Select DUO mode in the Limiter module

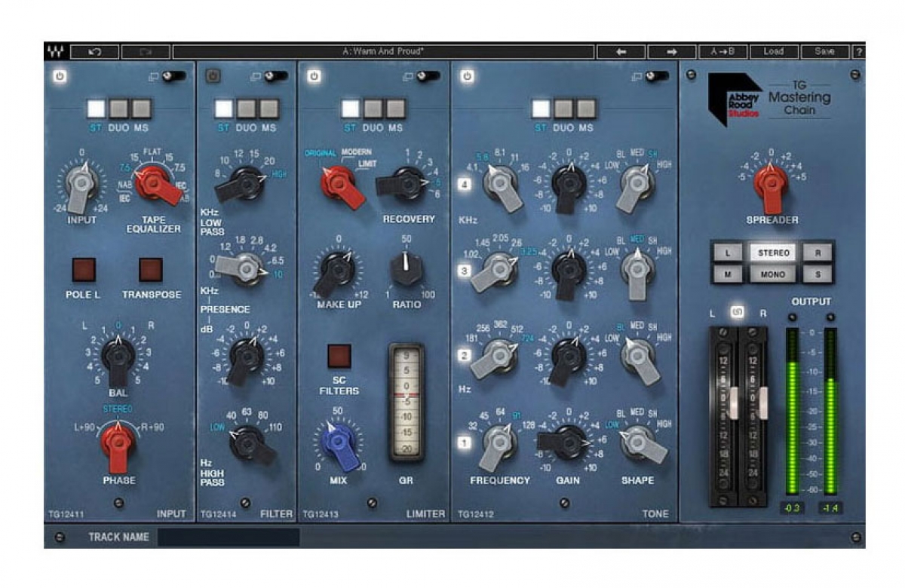point(373,109)
